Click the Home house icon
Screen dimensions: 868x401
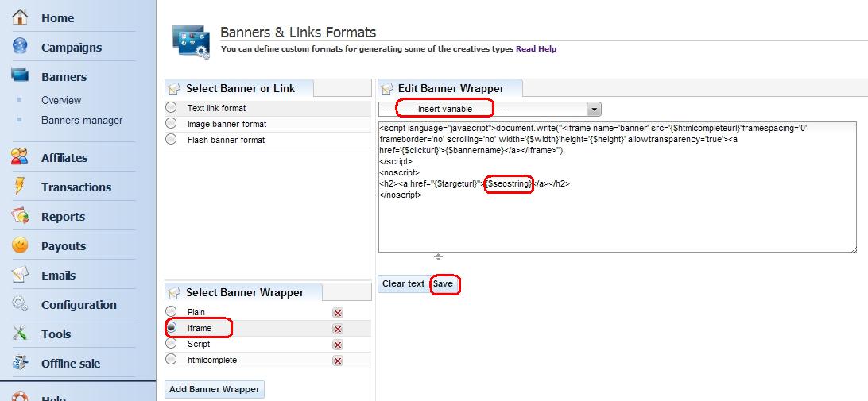pos(20,17)
